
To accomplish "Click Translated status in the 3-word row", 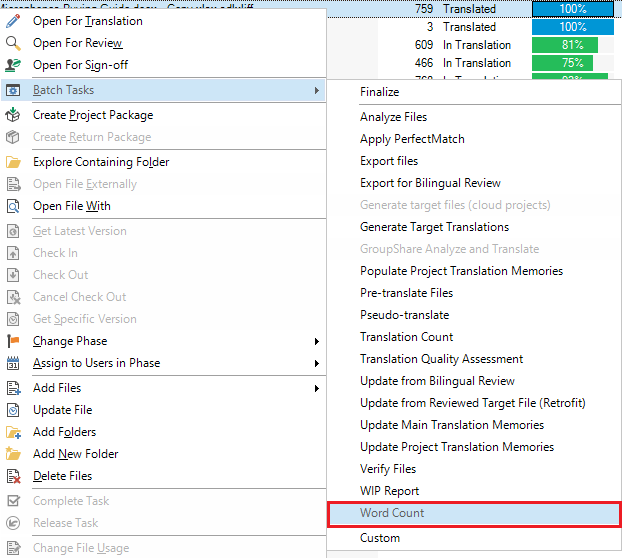I will pos(469,27).
